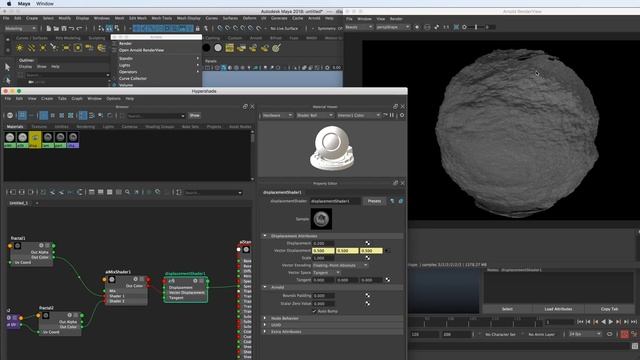Image resolution: width=640 pixels, height=360 pixels.
Task: Adjust the exposure slider in Arnold RenderView
Action: click(477, 27)
